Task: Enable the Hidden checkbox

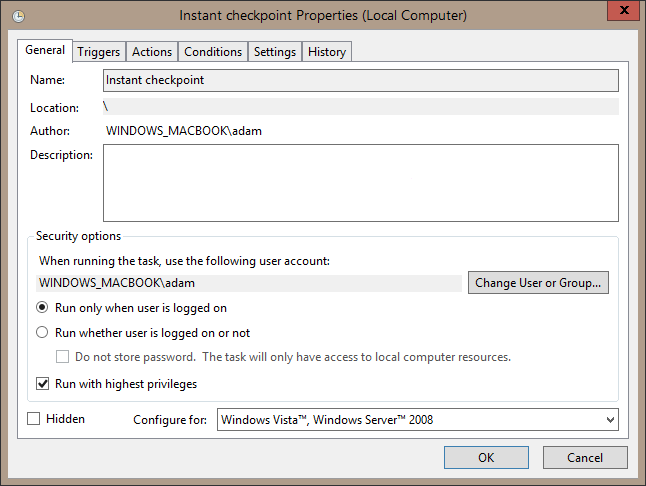Action: coord(34,419)
